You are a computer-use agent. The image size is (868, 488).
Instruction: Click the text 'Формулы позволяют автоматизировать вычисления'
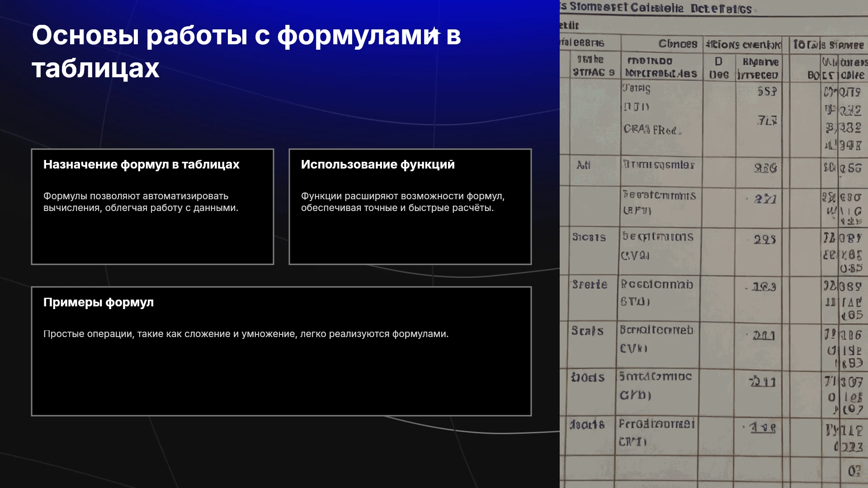click(x=141, y=202)
